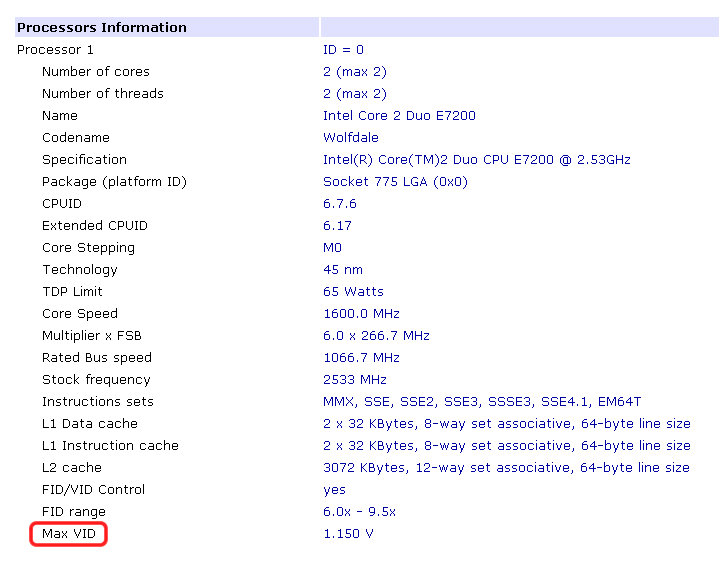
Task: Click the 1066.7 MHz value
Action: (x=361, y=358)
